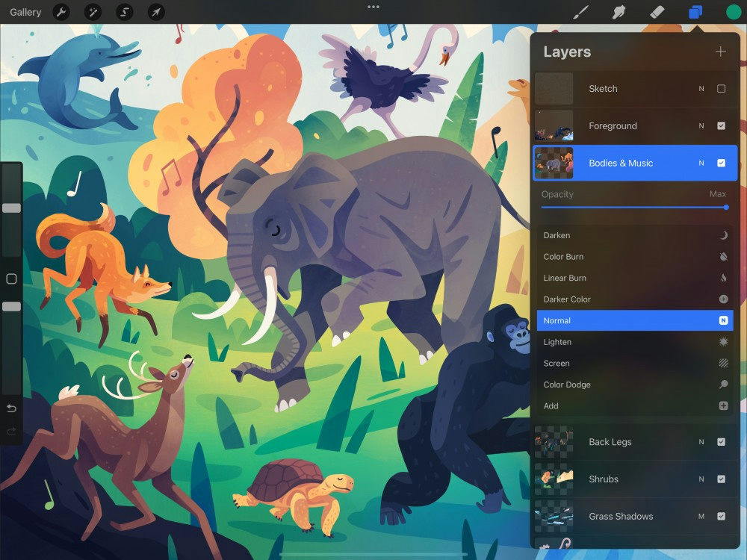The height and width of the screenshot is (560, 747).
Task: Open blend mode M on Grass Shadows
Action: tap(701, 516)
